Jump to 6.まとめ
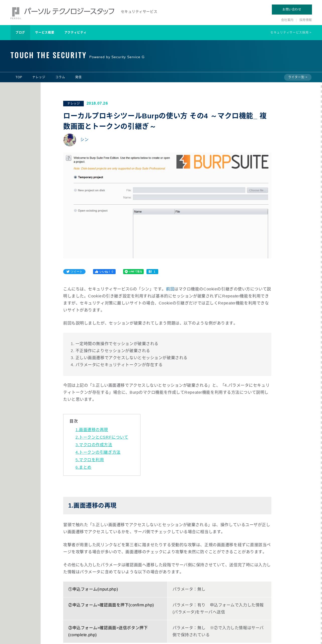Screen dimensions: 322x644 pyautogui.click(x=83, y=467)
